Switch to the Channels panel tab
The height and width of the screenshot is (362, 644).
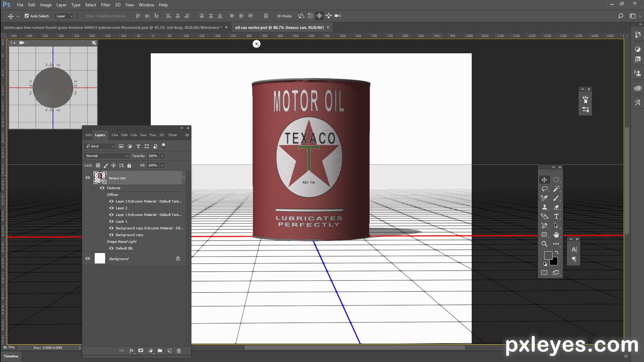click(x=114, y=135)
